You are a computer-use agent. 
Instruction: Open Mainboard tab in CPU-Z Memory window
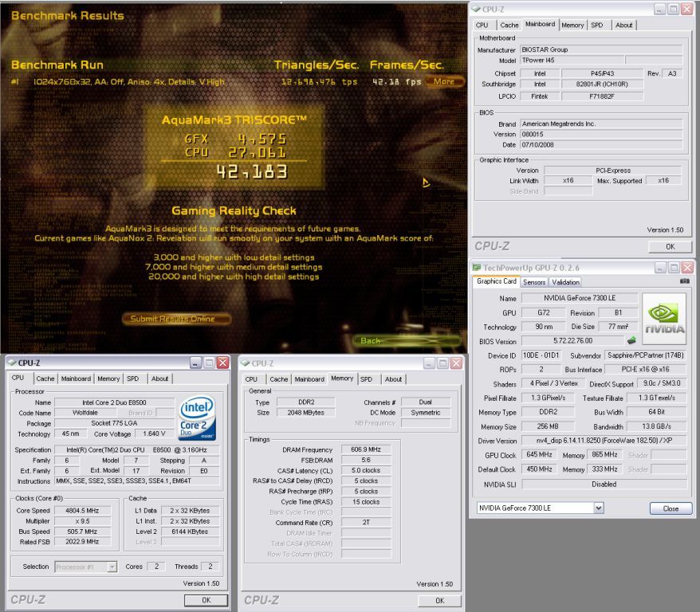click(309, 379)
